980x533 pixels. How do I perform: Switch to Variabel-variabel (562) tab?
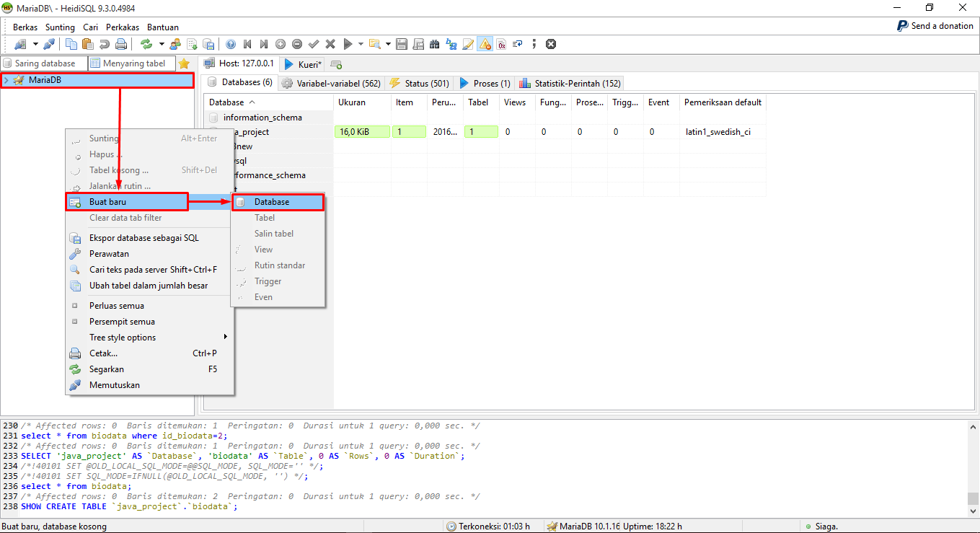point(331,83)
